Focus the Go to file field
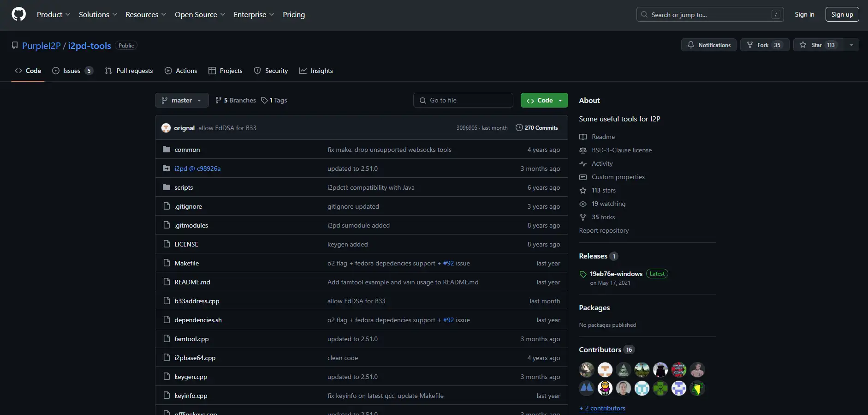Viewport: 868px width, 415px height. (x=463, y=100)
